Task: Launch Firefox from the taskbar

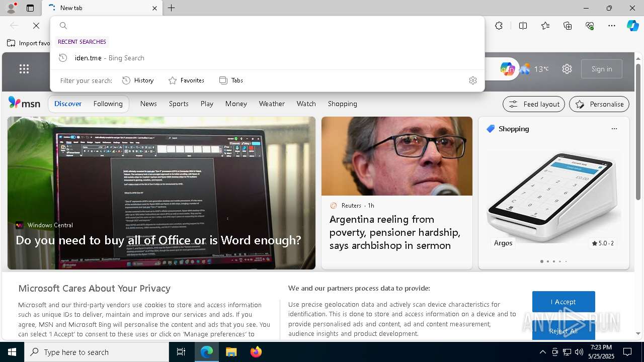Action: 256,352
